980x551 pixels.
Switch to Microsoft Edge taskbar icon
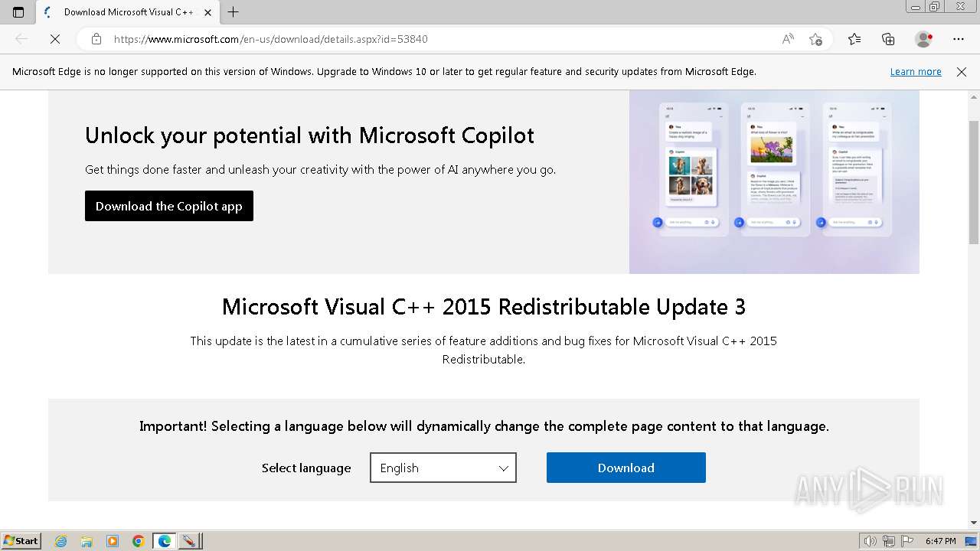click(165, 541)
